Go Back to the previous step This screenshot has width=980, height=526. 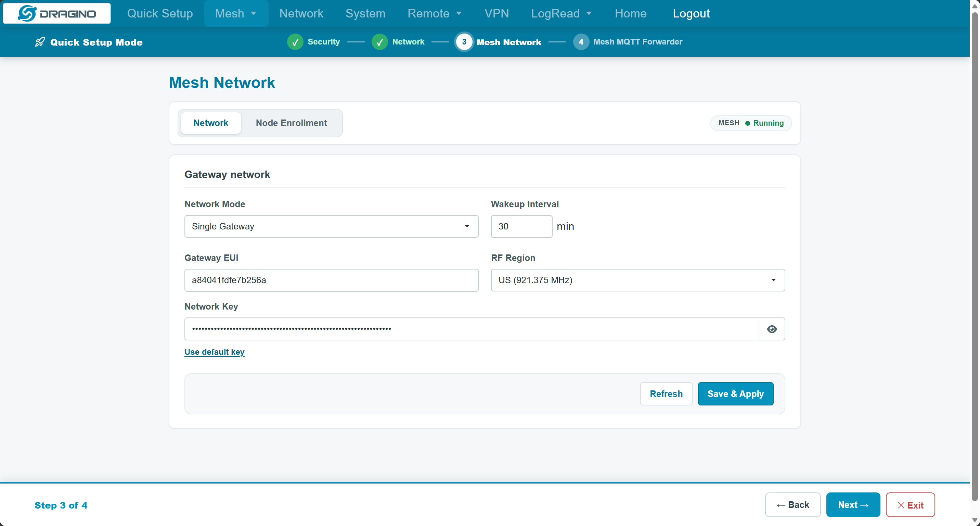pyautogui.click(x=792, y=504)
